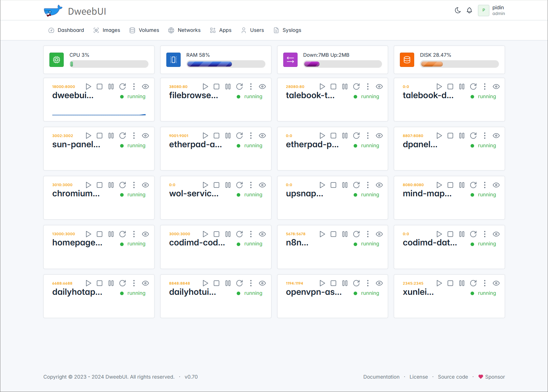The image size is (548, 392).
Task: Open the notifications bell
Action: point(469,11)
